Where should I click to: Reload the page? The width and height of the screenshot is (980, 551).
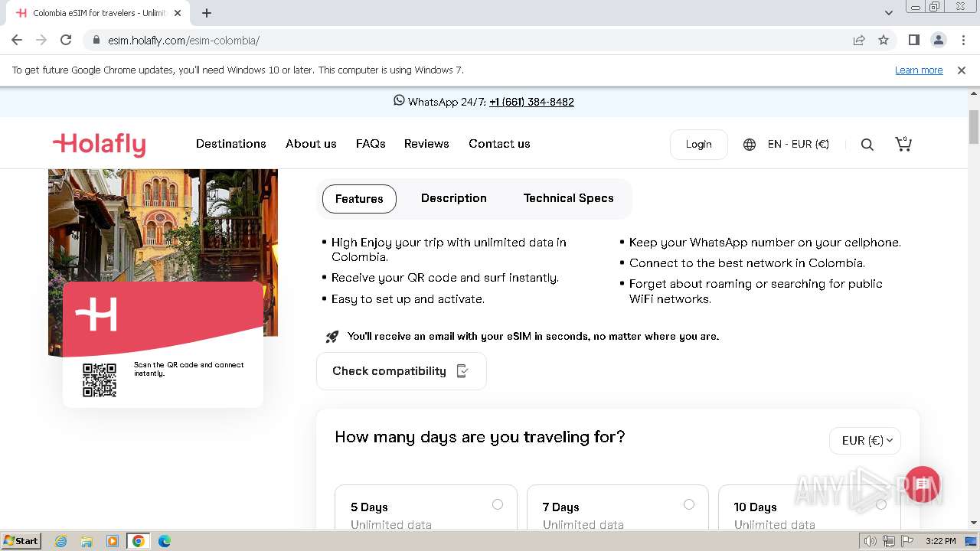(x=66, y=40)
